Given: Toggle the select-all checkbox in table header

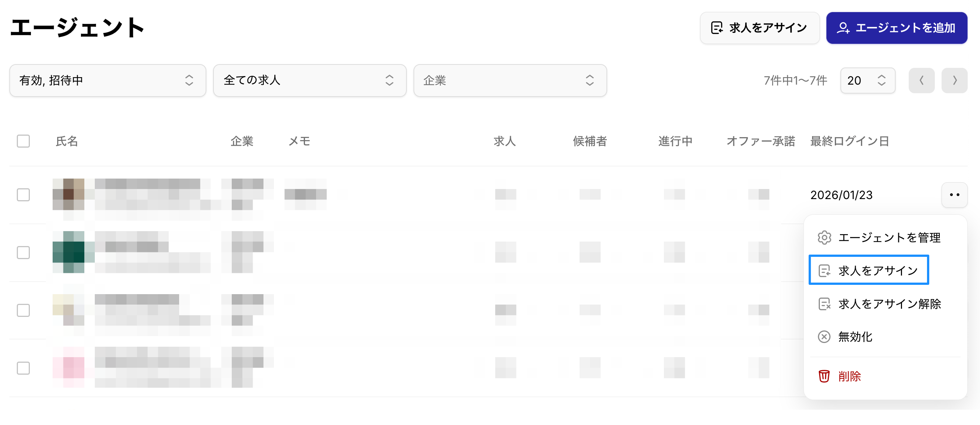Looking at the screenshot, I should [23, 141].
